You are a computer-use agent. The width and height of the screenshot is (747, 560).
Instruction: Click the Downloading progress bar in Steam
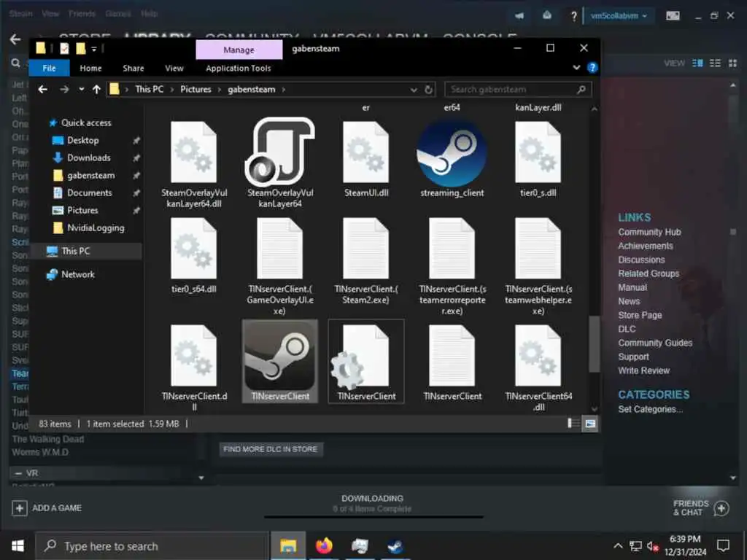[373, 516]
